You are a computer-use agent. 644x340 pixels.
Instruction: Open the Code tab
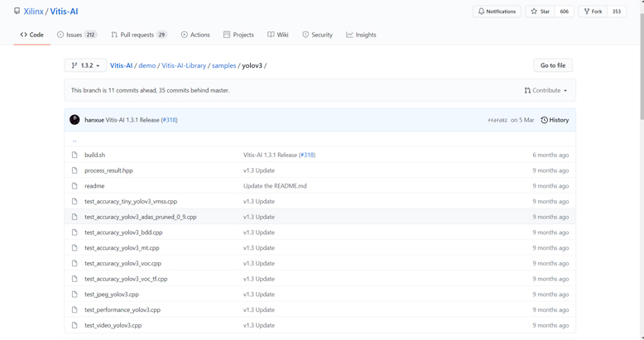coord(31,35)
